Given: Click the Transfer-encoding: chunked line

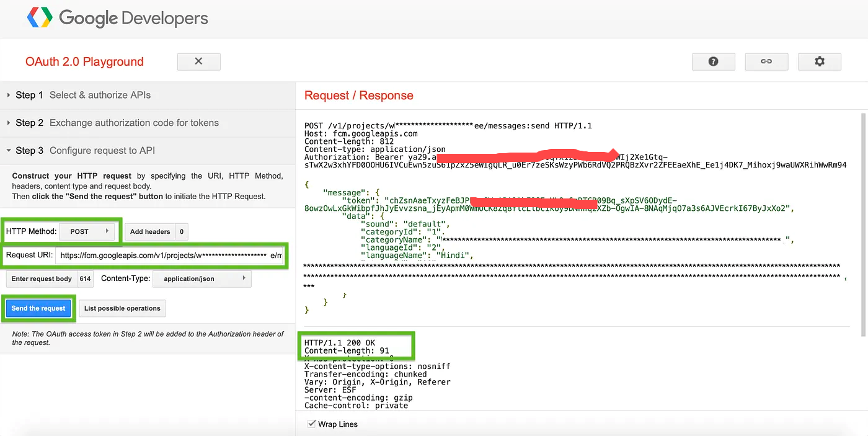Looking at the screenshot, I should coord(366,374).
